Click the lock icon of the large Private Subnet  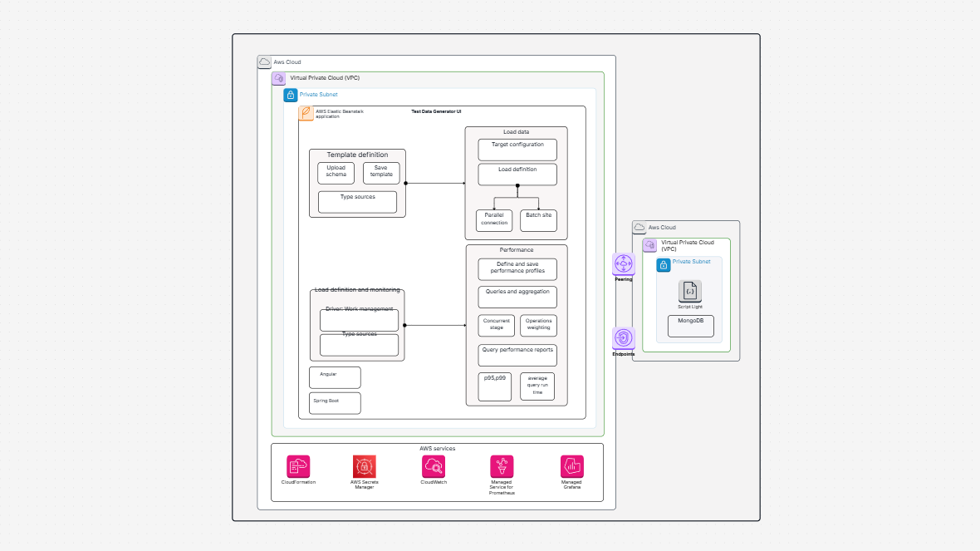pyautogui.click(x=291, y=95)
